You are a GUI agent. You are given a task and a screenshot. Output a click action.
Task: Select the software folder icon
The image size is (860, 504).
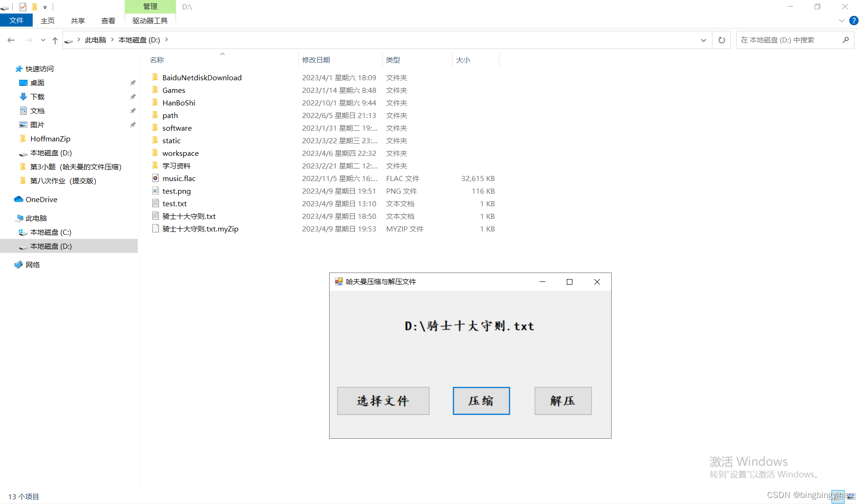(x=155, y=127)
